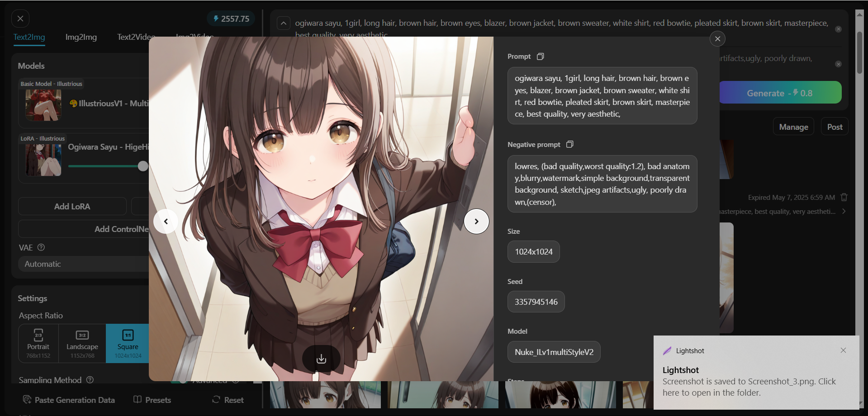Switch to the Text2Img tab
The height and width of the screenshot is (416, 868).
coord(29,37)
